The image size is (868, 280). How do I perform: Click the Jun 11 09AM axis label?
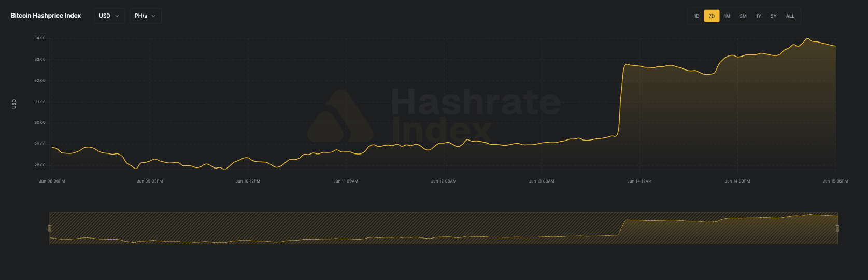point(346,181)
